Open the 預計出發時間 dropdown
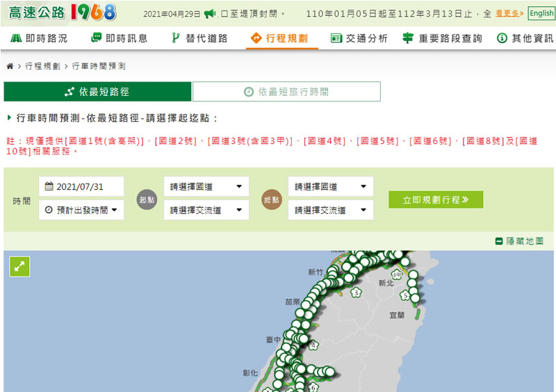556x392 pixels. (81, 210)
